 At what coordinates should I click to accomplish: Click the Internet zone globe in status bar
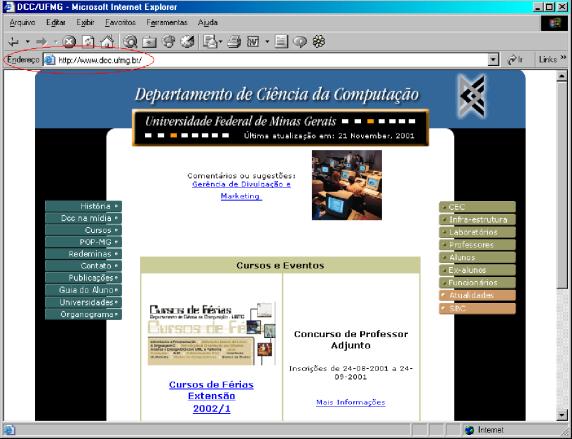pyautogui.click(x=469, y=430)
